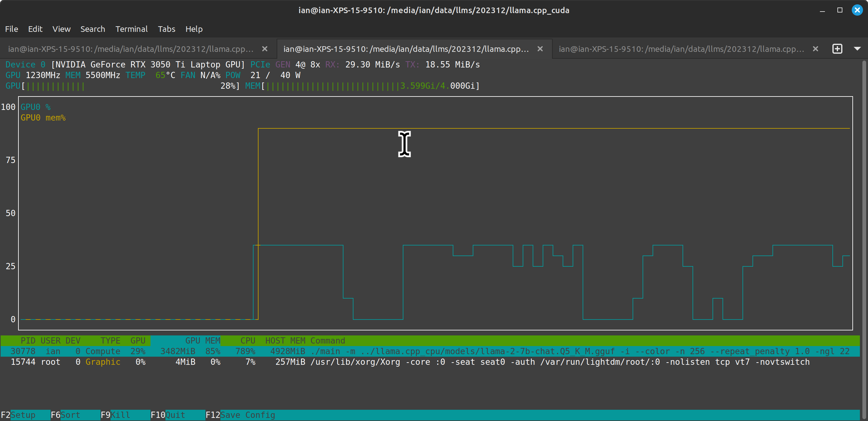The image size is (868, 421).
Task: Maximize the terminal window
Action: click(x=840, y=10)
